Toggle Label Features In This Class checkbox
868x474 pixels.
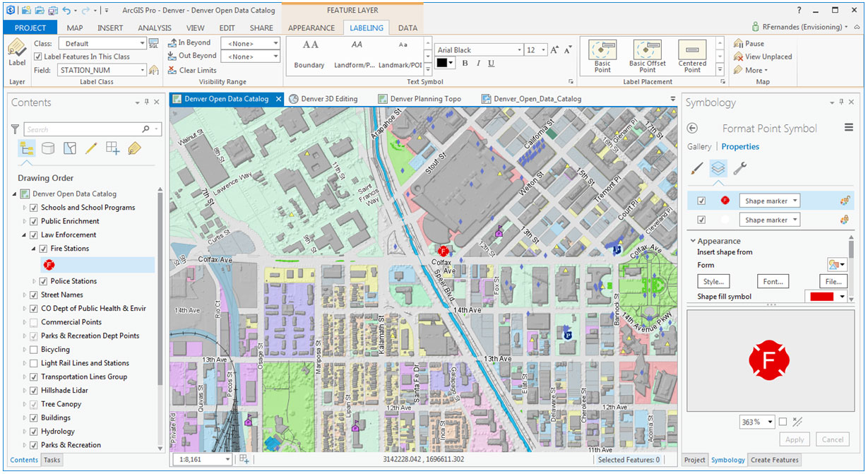click(x=38, y=57)
